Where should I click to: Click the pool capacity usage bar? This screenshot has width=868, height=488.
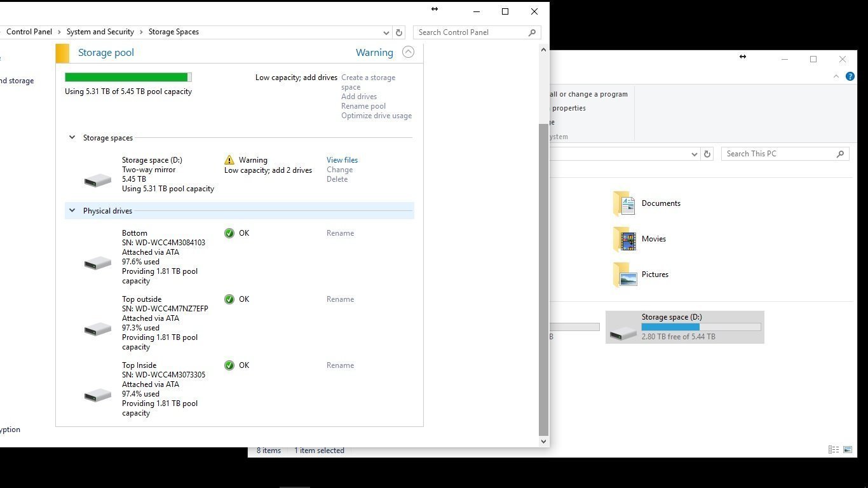click(128, 77)
